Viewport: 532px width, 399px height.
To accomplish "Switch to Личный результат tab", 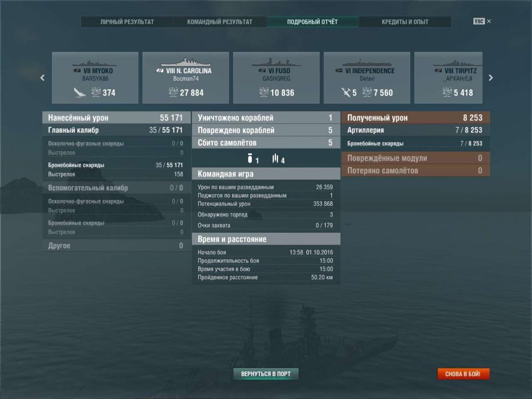I will (x=127, y=22).
